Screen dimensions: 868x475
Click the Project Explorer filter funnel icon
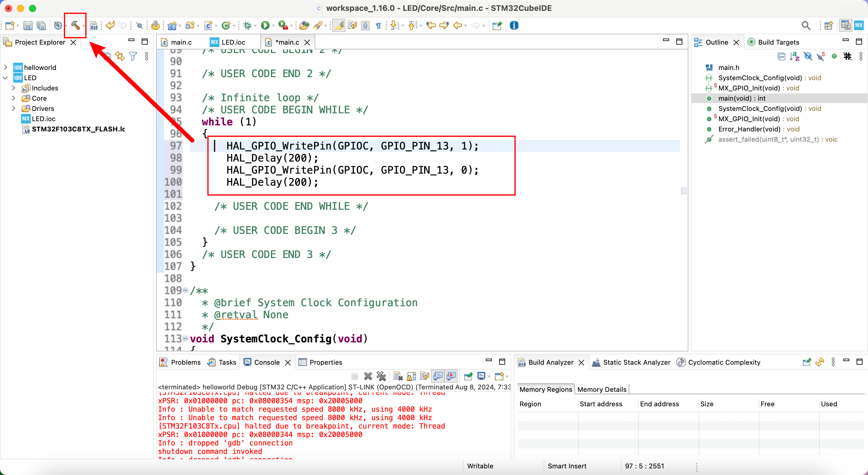(133, 56)
